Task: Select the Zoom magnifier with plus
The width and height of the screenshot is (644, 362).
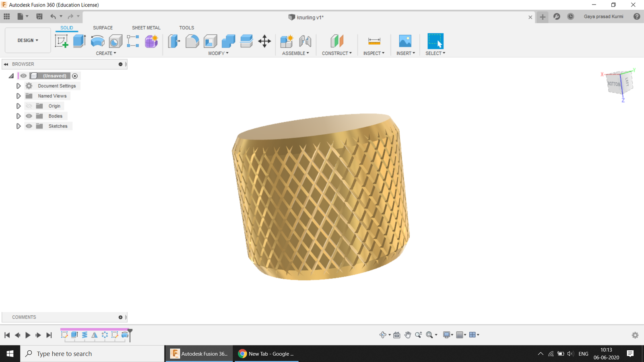Action: pos(418,335)
